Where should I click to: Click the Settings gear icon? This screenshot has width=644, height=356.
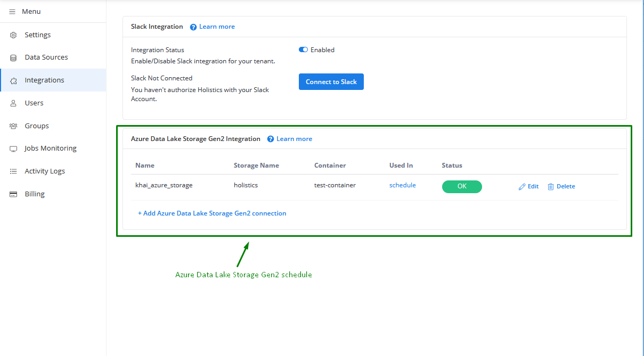[x=13, y=35]
